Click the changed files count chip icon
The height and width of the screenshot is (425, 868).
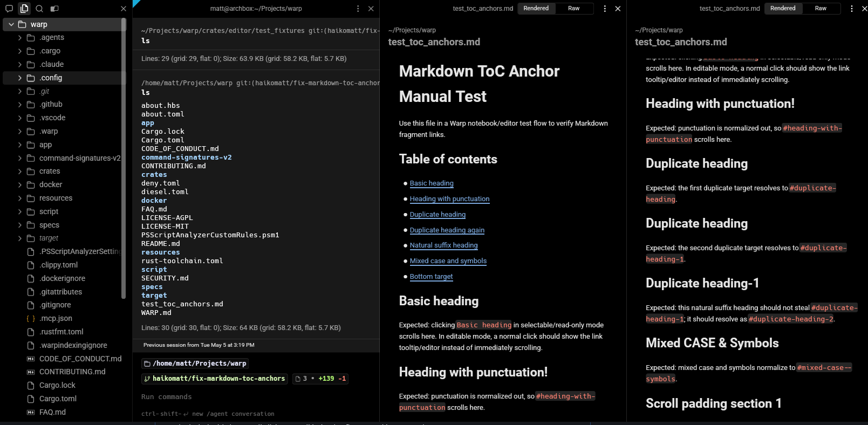click(x=298, y=379)
